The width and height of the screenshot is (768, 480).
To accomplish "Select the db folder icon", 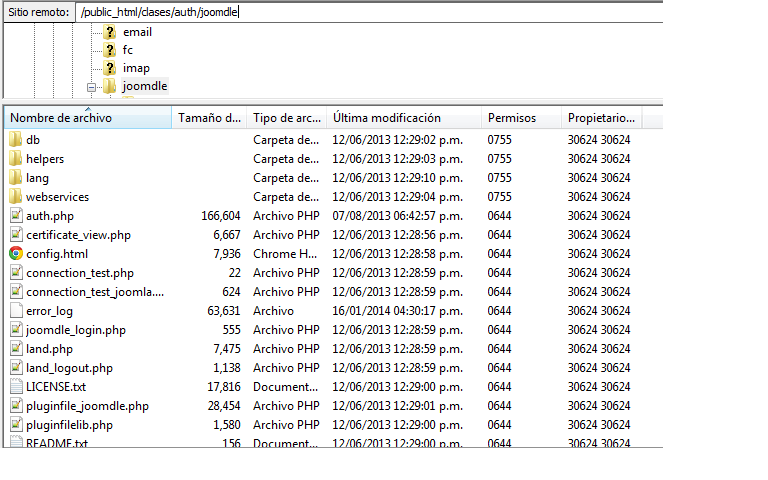I will click(16, 140).
